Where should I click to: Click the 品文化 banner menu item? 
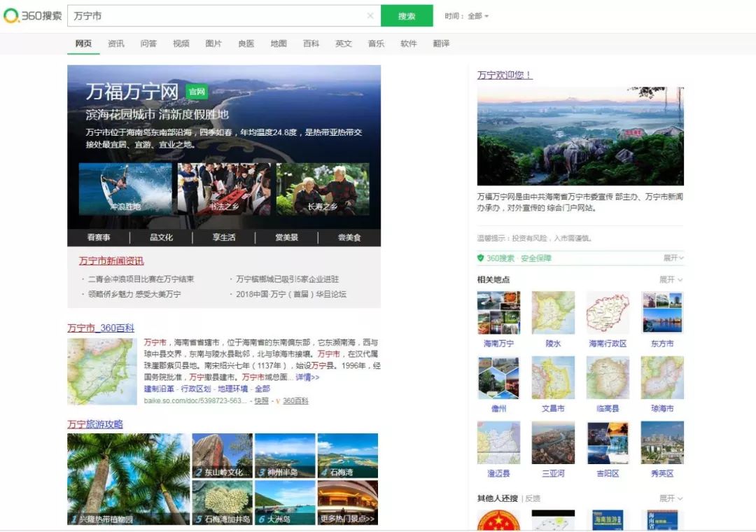point(161,237)
